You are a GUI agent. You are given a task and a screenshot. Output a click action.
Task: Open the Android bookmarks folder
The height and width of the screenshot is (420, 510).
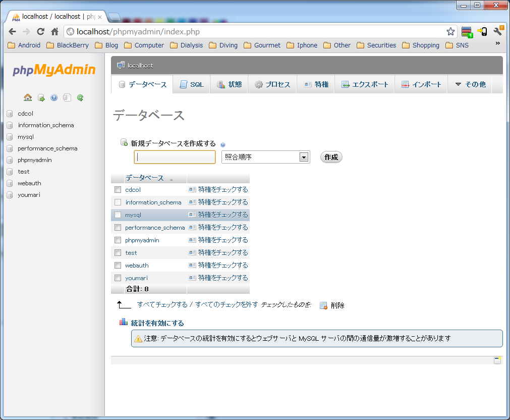(x=24, y=45)
